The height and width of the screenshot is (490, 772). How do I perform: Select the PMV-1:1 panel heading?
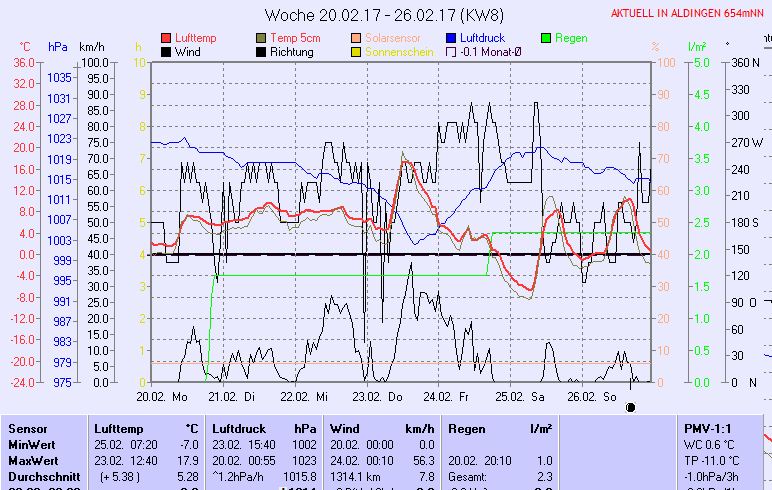pos(706,428)
